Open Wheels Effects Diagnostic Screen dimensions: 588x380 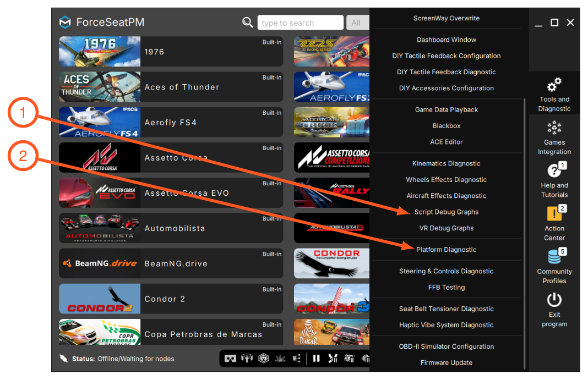click(x=447, y=180)
